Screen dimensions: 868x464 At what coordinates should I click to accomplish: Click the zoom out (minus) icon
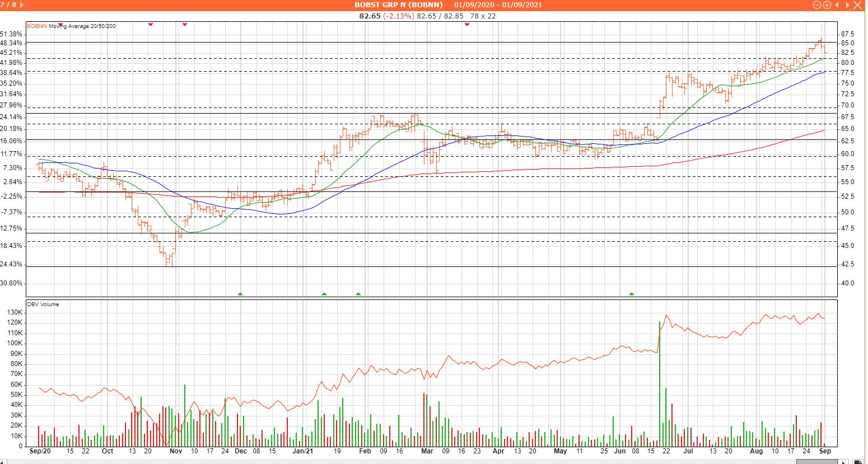click(x=817, y=5)
